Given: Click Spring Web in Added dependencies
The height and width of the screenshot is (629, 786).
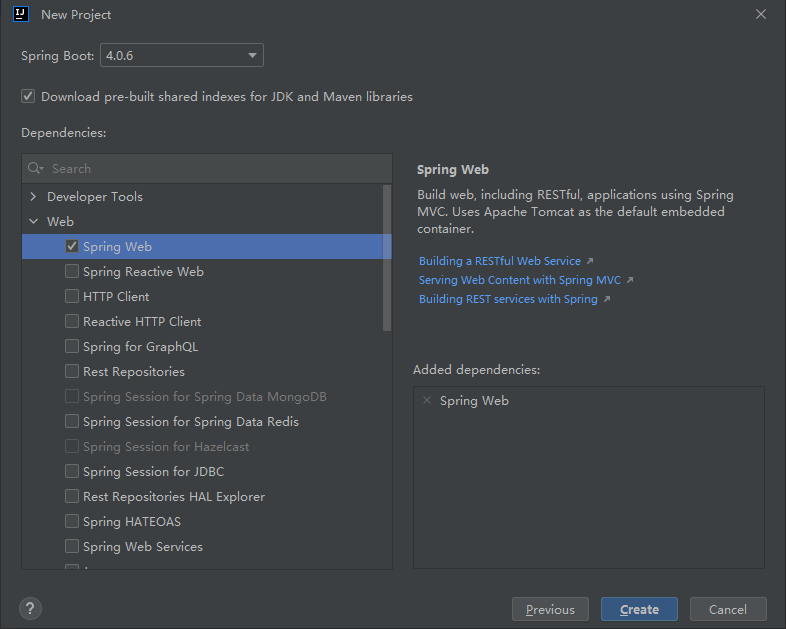Looking at the screenshot, I should (474, 401).
